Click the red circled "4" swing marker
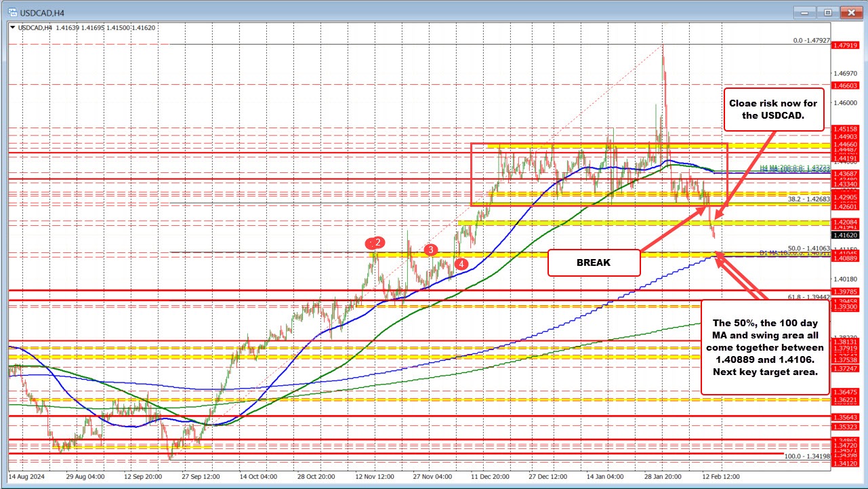This screenshot has height=489, width=868. coord(461,264)
